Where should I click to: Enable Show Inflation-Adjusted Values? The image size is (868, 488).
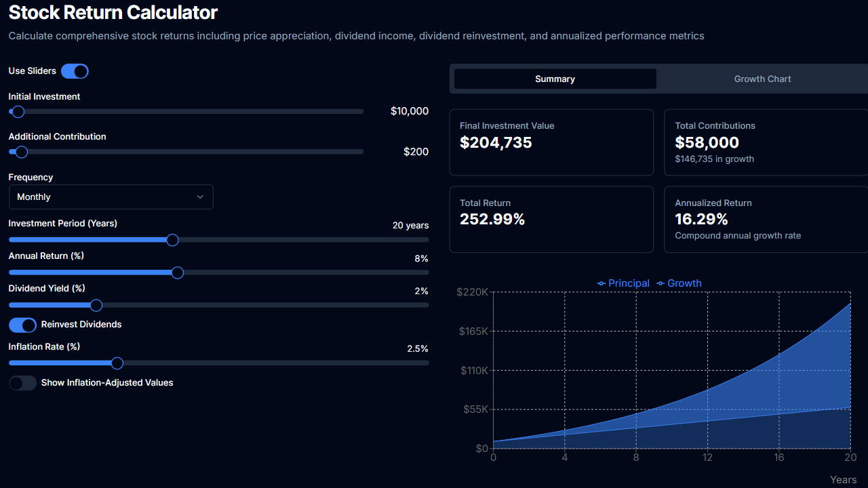pyautogui.click(x=22, y=383)
